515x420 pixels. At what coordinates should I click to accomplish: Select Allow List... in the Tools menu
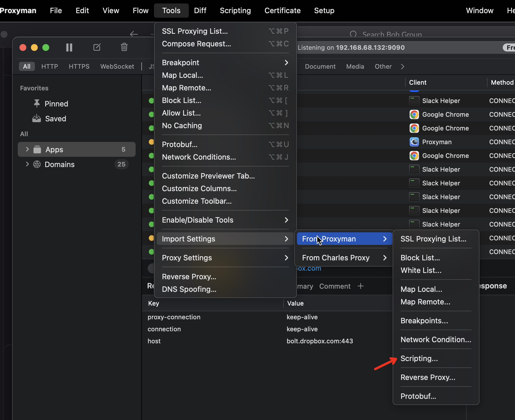[225, 113]
